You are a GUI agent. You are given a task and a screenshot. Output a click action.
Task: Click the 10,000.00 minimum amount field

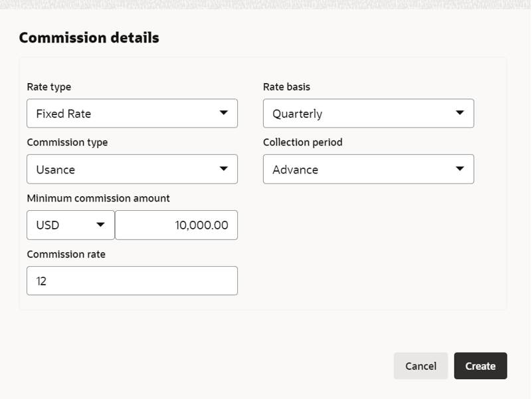(176, 225)
